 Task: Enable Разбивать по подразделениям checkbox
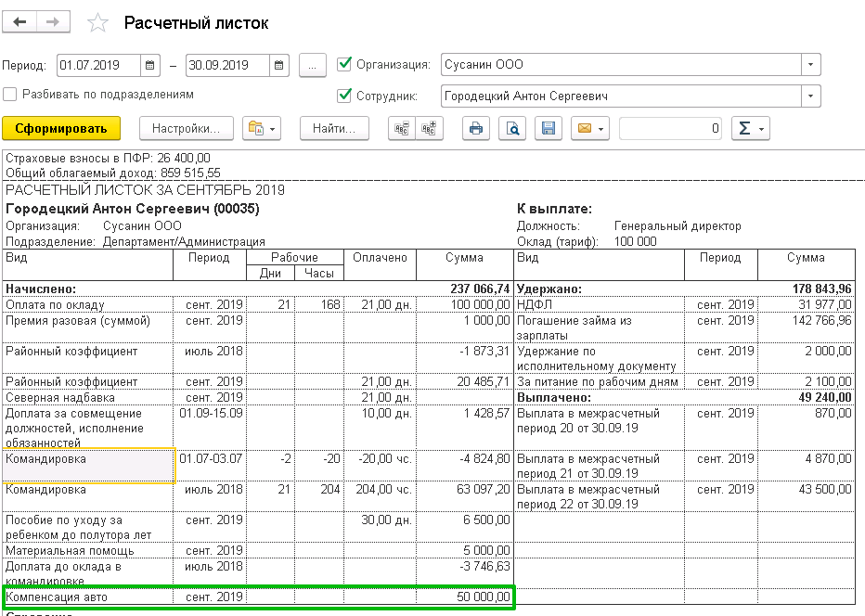click(10, 95)
